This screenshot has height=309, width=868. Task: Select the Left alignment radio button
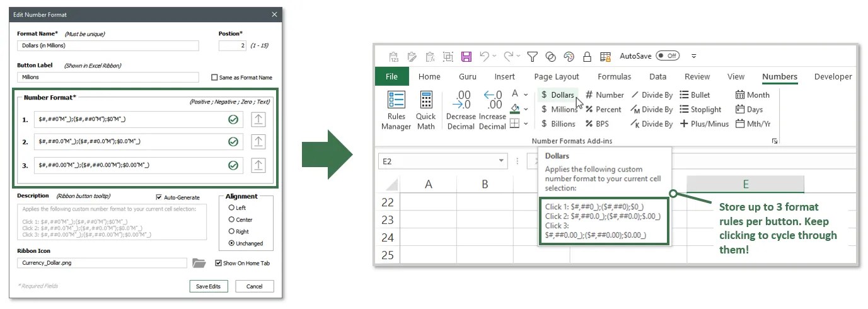(231, 207)
